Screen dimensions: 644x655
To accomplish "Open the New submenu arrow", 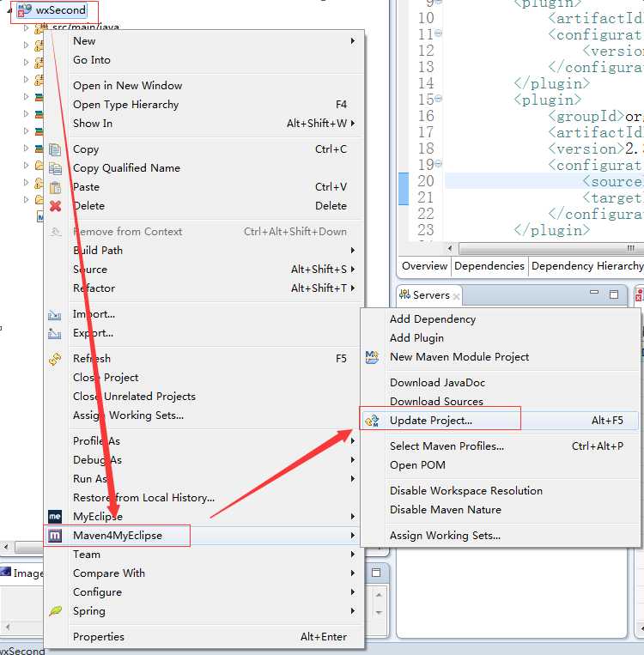I will coord(353,41).
